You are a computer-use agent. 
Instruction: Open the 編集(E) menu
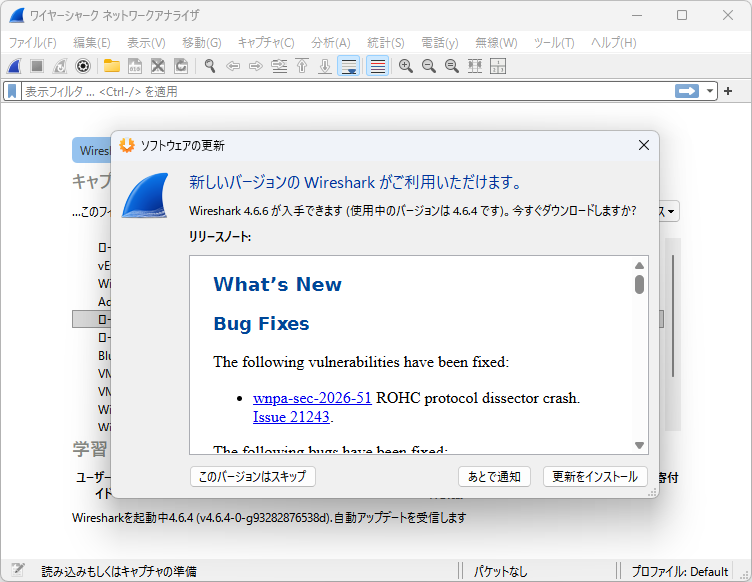(92, 43)
